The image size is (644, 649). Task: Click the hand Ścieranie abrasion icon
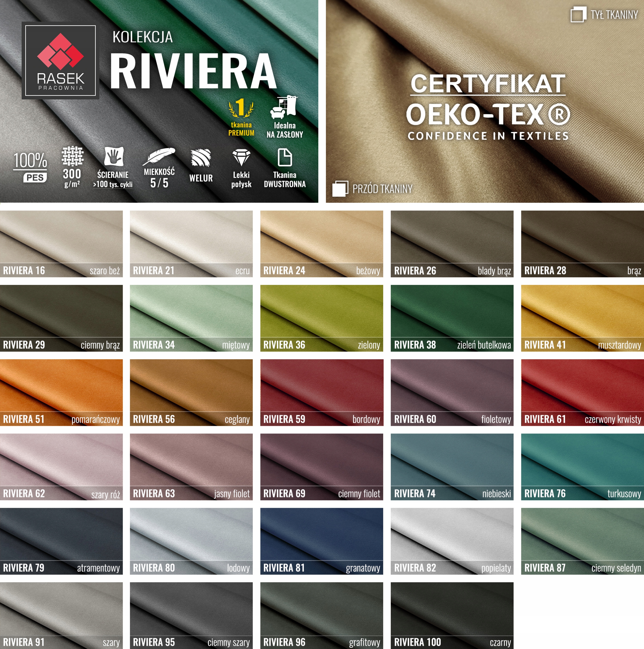click(114, 156)
